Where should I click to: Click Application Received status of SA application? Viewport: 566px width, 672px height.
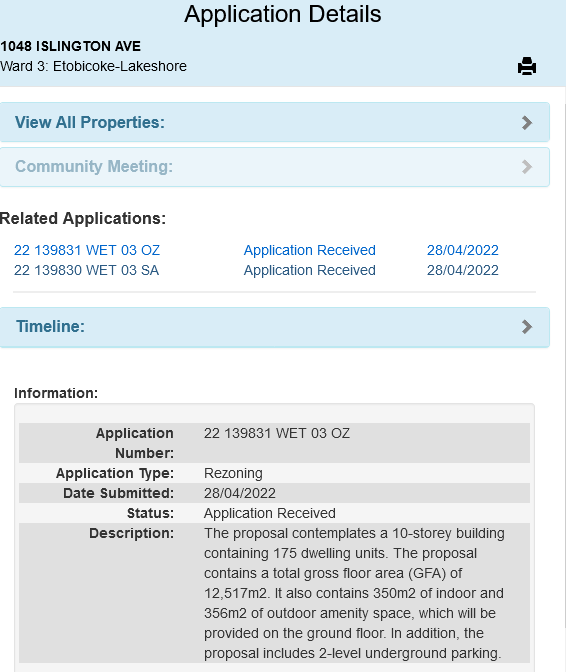(310, 270)
